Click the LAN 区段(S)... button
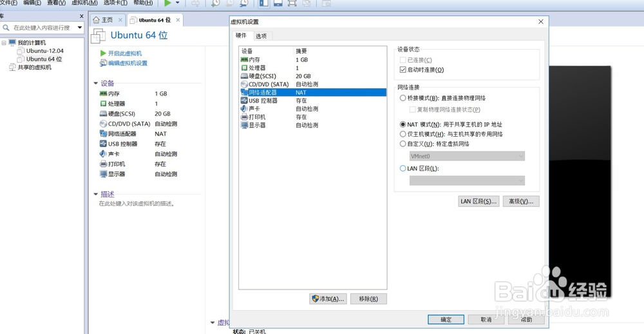644x334 pixels. [x=478, y=202]
